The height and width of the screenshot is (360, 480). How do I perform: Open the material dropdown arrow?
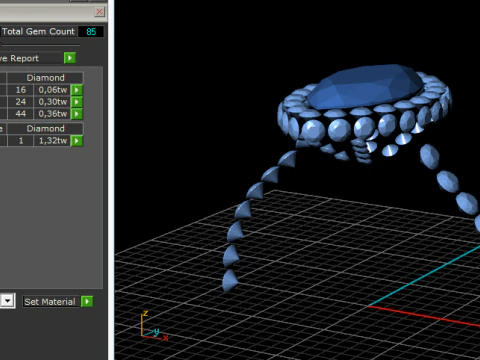coord(7,301)
